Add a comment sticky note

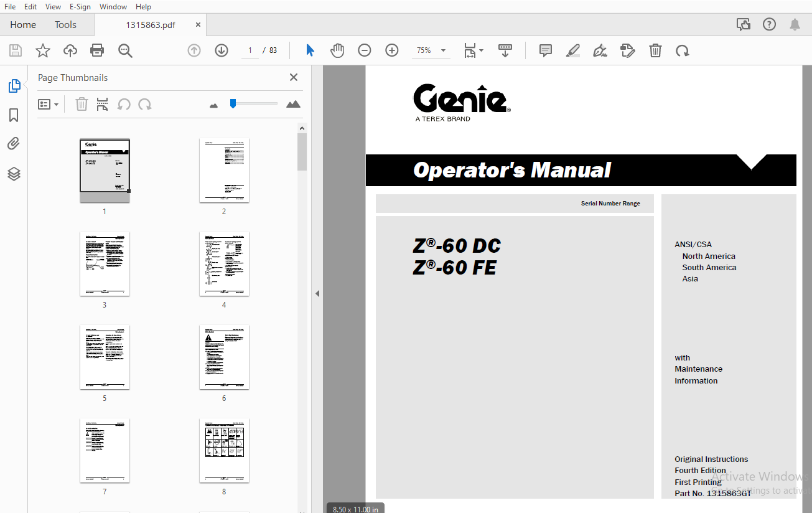546,50
